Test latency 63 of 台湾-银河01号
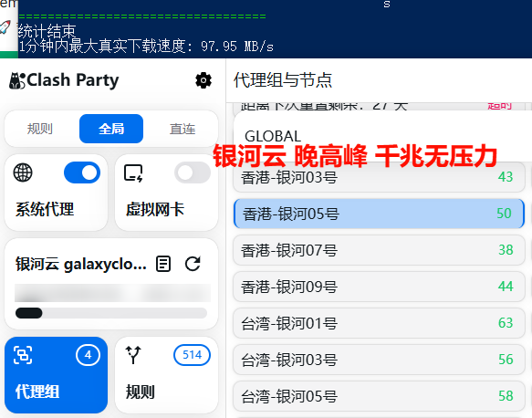Viewport: 532px width, 418px height. click(506, 323)
